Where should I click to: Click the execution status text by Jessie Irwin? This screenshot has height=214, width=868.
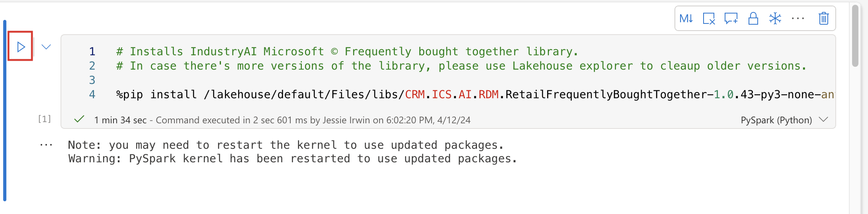282,120
